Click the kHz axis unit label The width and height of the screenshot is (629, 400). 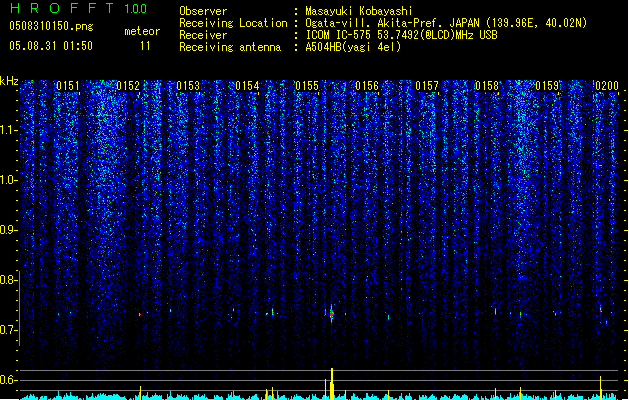(9, 81)
